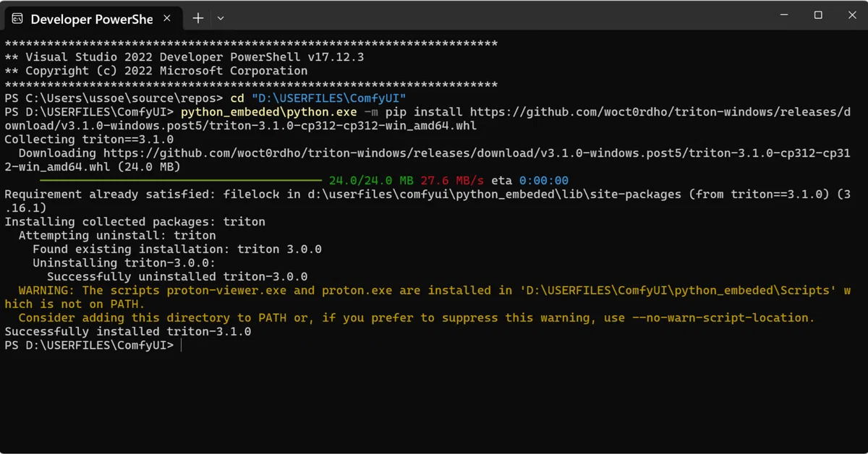Click the 'Successfully installed triton-3.1.0' line
Screen dimensions: 868x454
[x=128, y=332]
